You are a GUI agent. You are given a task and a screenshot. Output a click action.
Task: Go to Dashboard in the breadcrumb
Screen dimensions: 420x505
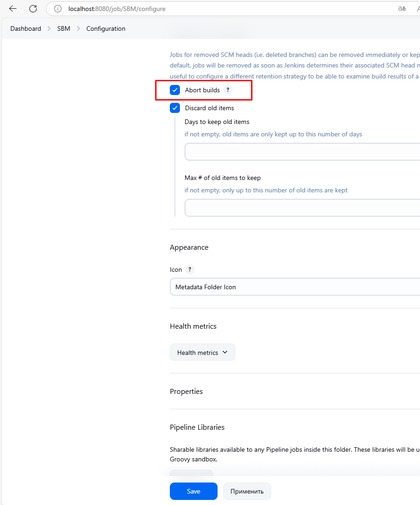point(26,28)
